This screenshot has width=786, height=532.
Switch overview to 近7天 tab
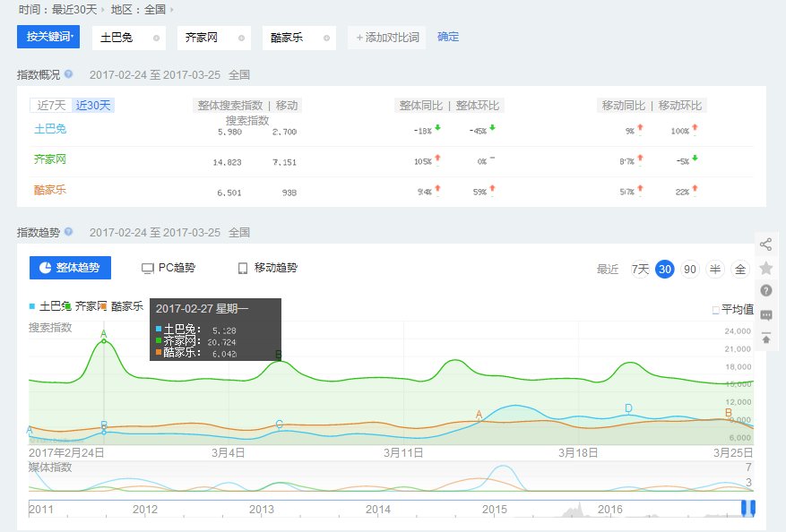(x=51, y=105)
